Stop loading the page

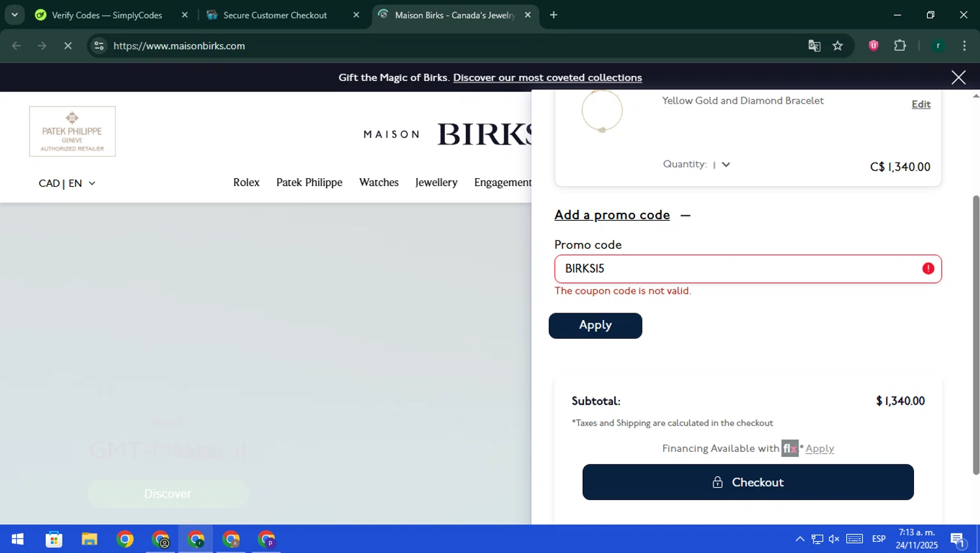(68, 46)
